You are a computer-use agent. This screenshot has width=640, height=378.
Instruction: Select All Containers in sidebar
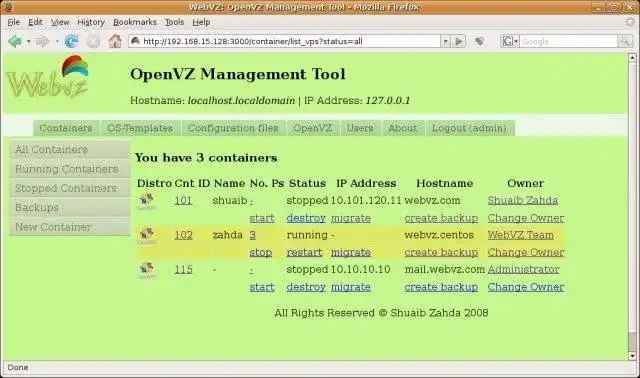pyautogui.click(x=70, y=149)
